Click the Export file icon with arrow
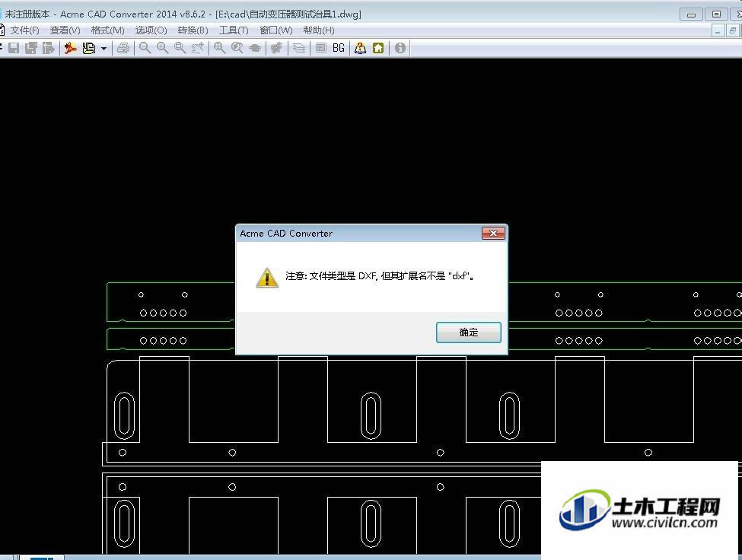 coord(48,48)
